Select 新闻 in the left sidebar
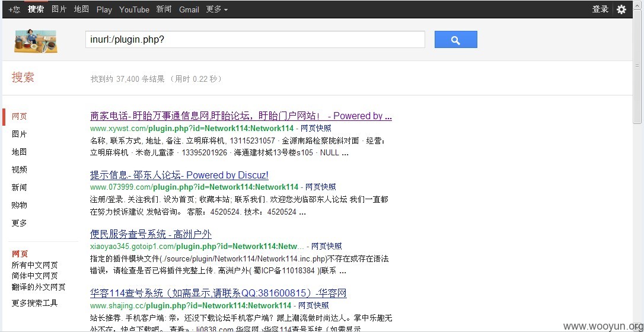This screenshot has height=332, width=644. (x=20, y=187)
